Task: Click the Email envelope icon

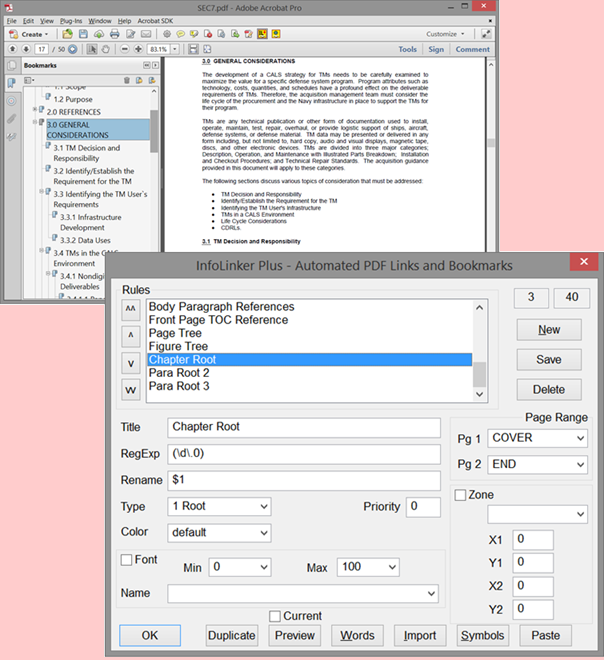Action: point(146,34)
